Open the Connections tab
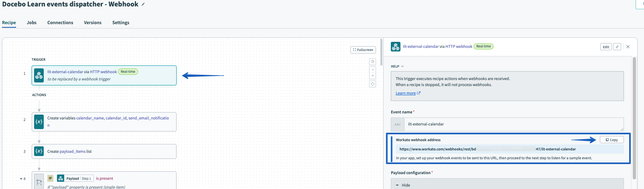The width and height of the screenshot is (644, 189). click(x=60, y=23)
